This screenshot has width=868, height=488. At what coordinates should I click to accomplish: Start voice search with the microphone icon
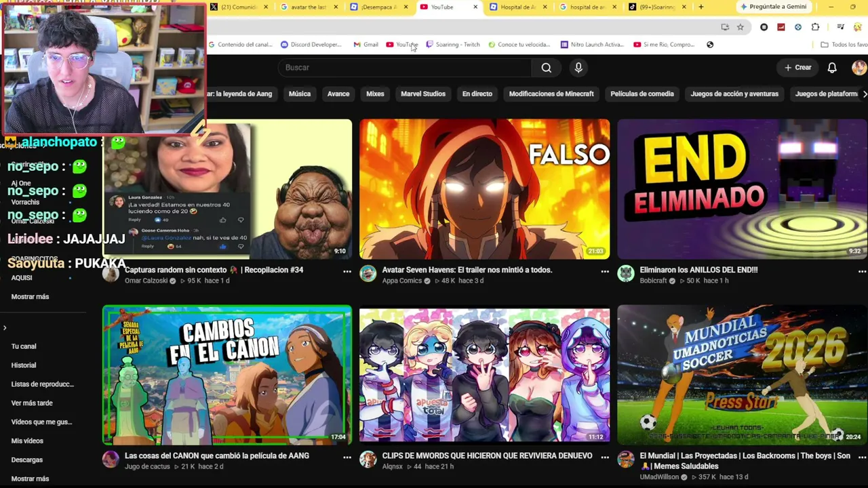pos(578,68)
